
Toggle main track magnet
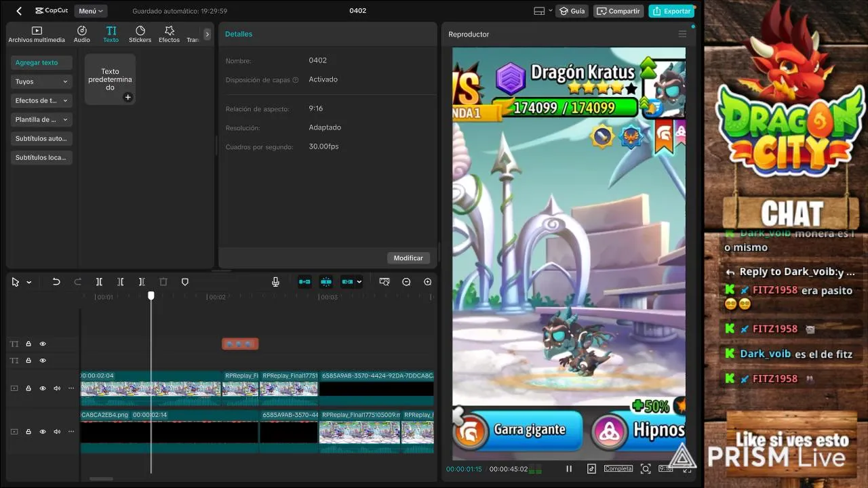point(304,282)
